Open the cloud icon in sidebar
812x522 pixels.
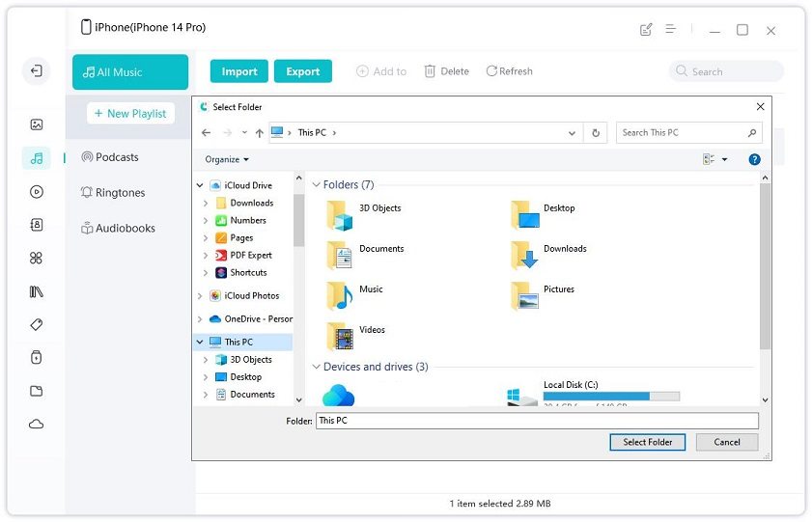(37, 425)
